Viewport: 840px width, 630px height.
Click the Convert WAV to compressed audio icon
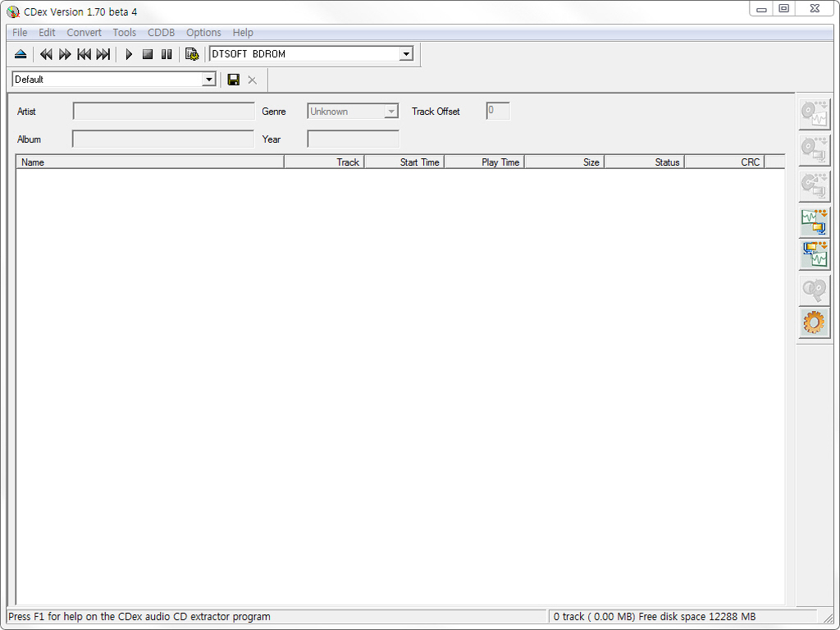pos(815,222)
